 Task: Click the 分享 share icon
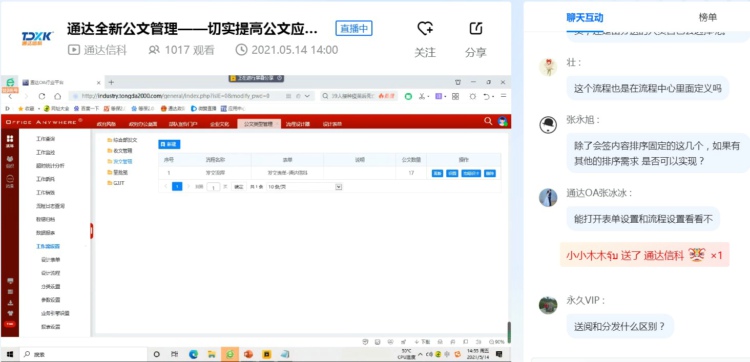tap(475, 29)
